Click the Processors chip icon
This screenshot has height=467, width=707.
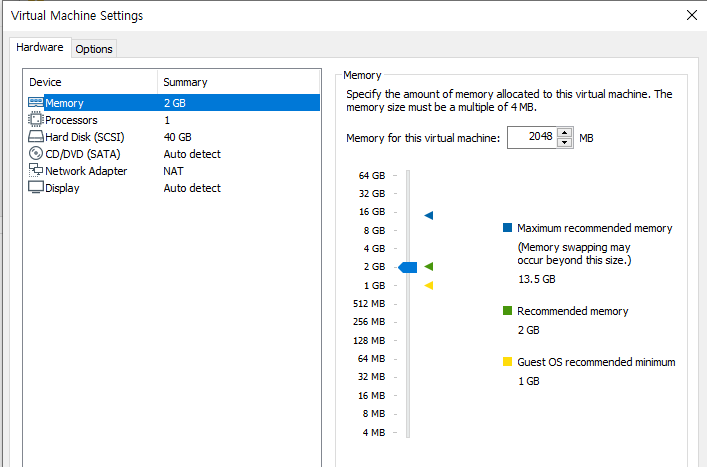click(36, 119)
